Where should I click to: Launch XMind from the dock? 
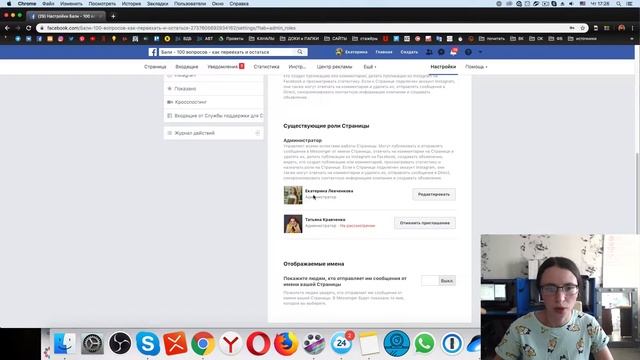click(x=176, y=343)
